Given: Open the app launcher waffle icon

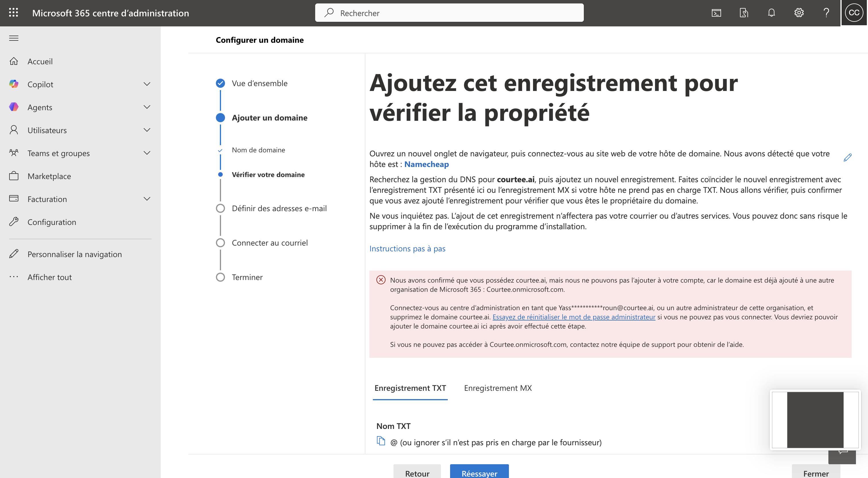Looking at the screenshot, I should [13, 13].
